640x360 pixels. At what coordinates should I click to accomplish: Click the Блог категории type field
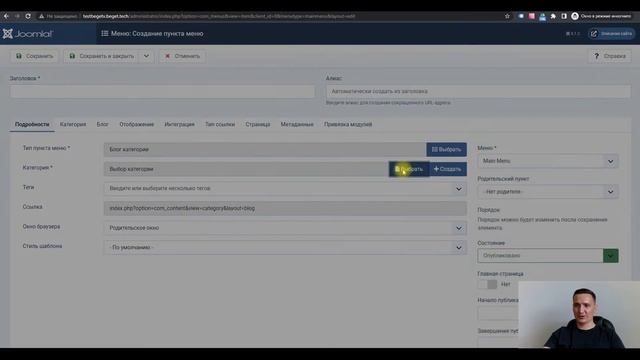click(x=265, y=149)
